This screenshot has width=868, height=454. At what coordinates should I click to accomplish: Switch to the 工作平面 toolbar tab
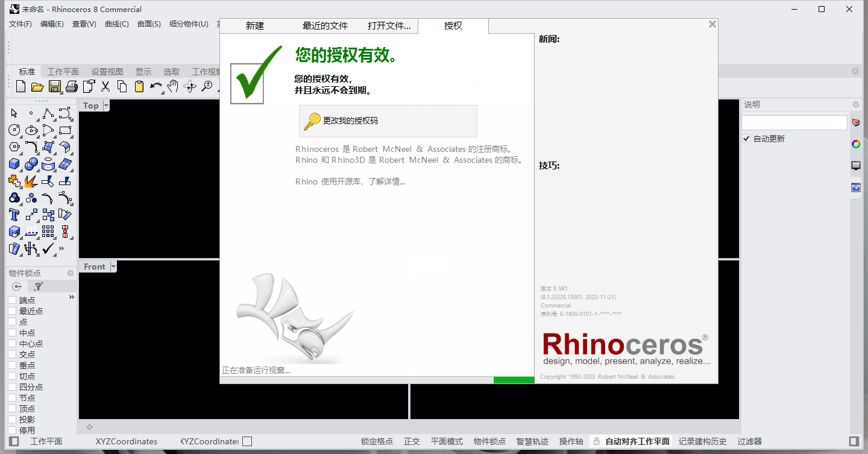pyautogui.click(x=63, y=72)
